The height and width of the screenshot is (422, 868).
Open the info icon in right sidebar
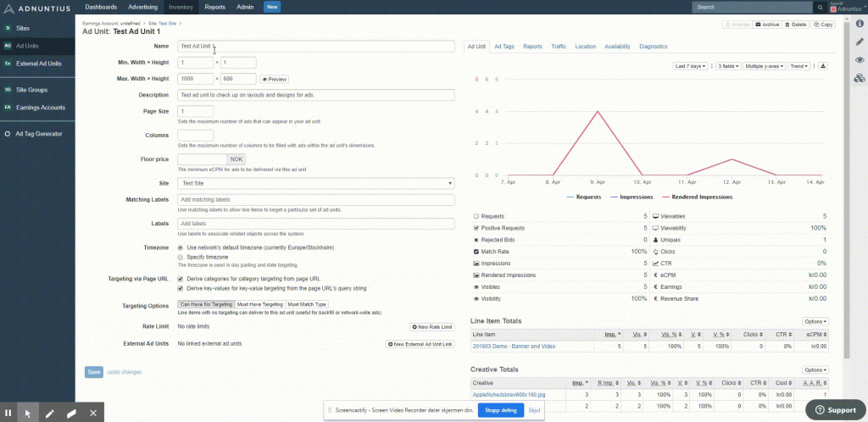860,23
